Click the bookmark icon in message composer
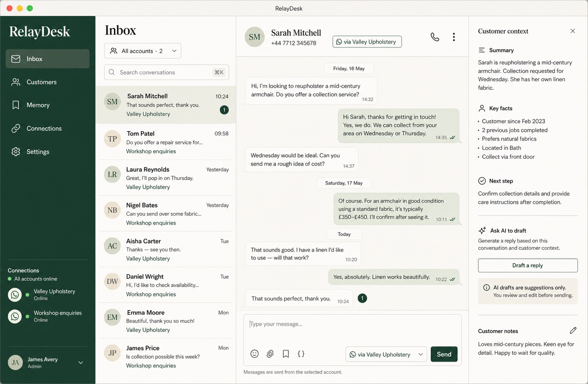Image resolution: width=588 pixels, height=384 pixels. click(x=286, y=354)
